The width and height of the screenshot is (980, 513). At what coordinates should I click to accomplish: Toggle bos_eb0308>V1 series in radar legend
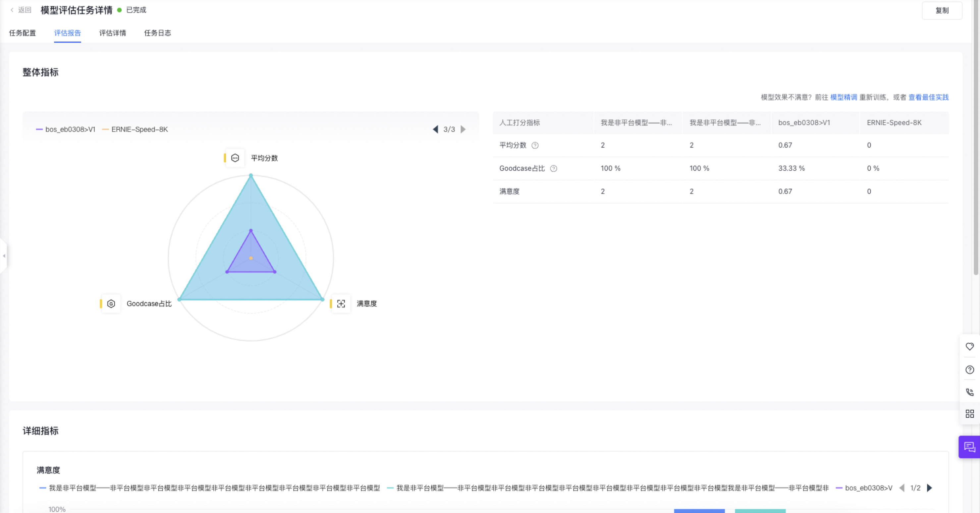(x=66, y=129)
